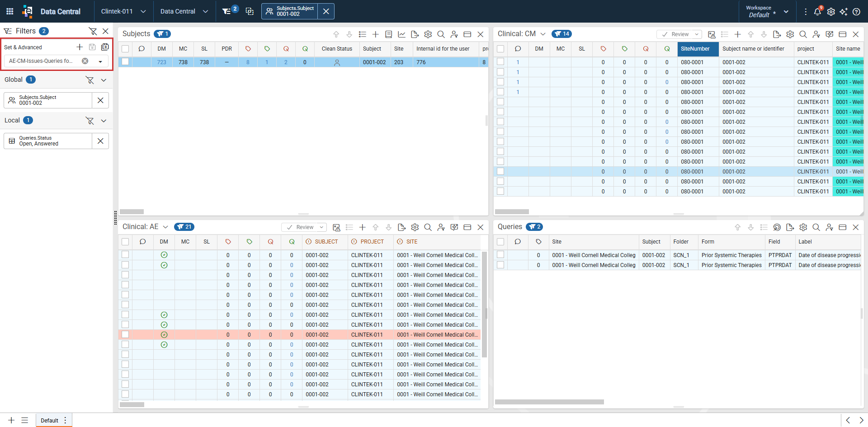Tick the Subjects header select-all checkbox
The height and width of the screenshot is (427, 868).
125,49
